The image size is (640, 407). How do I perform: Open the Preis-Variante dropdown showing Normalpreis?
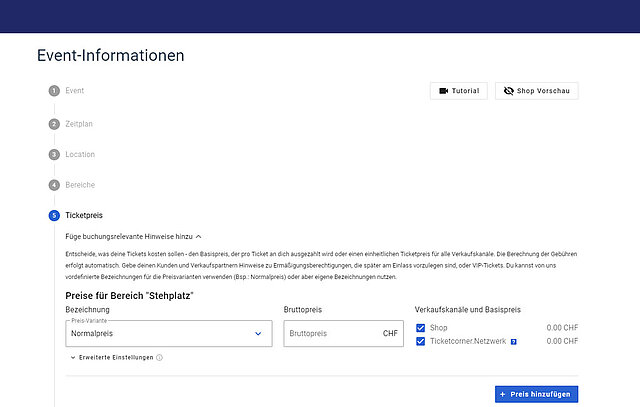[168, 333]
